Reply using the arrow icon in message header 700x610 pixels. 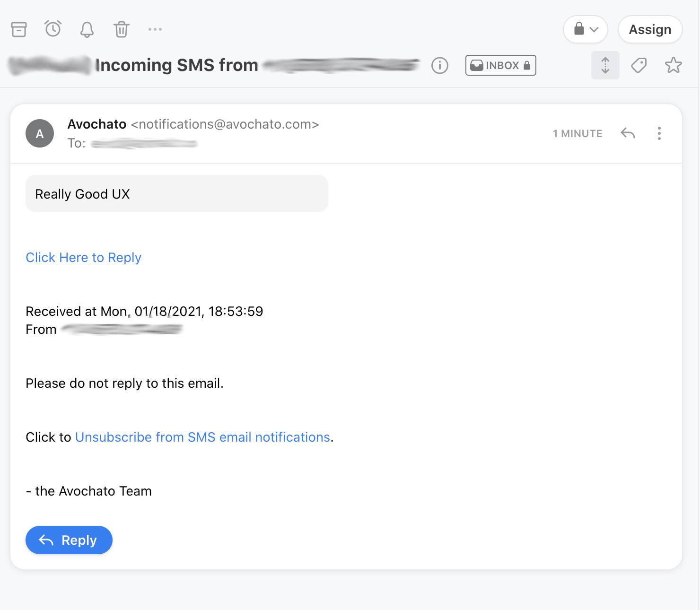[x=628, y=133]
